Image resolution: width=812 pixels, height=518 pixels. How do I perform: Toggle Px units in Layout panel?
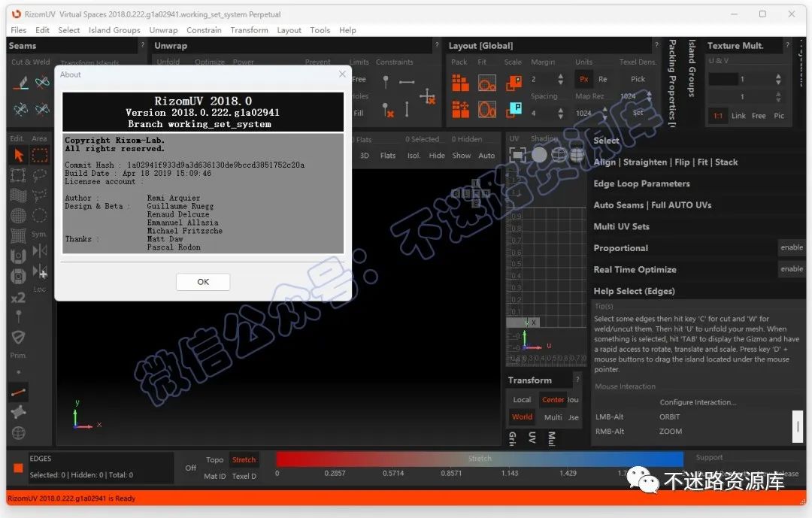(x=583, y=79)
